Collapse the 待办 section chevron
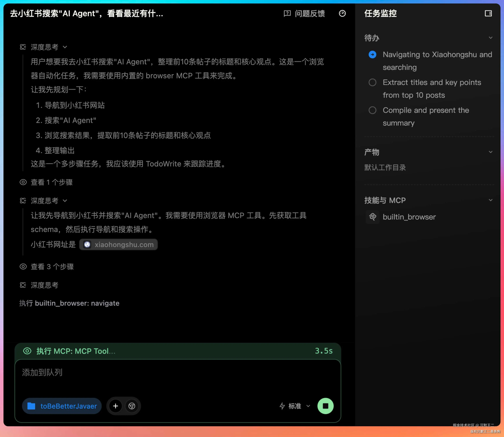504x437 pixels. (x=491, y=38)
